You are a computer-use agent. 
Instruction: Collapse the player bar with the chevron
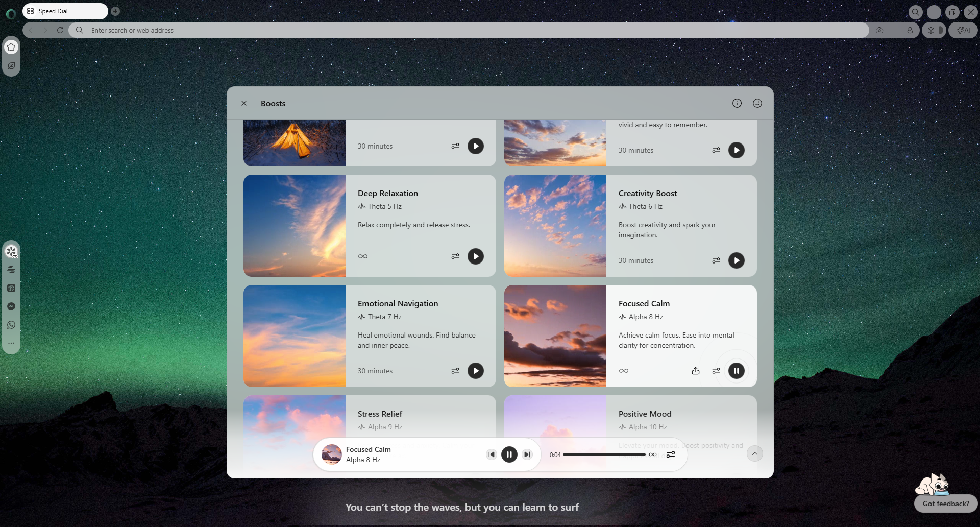point(755,453)
